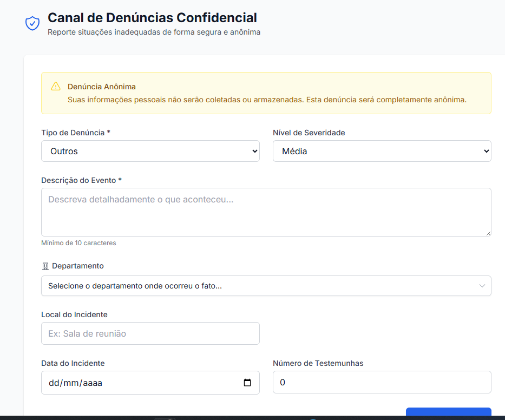This screenshot has width=505, height=420.
Task: Expand the department selection dropdown
Action: [x=266, y=286]
